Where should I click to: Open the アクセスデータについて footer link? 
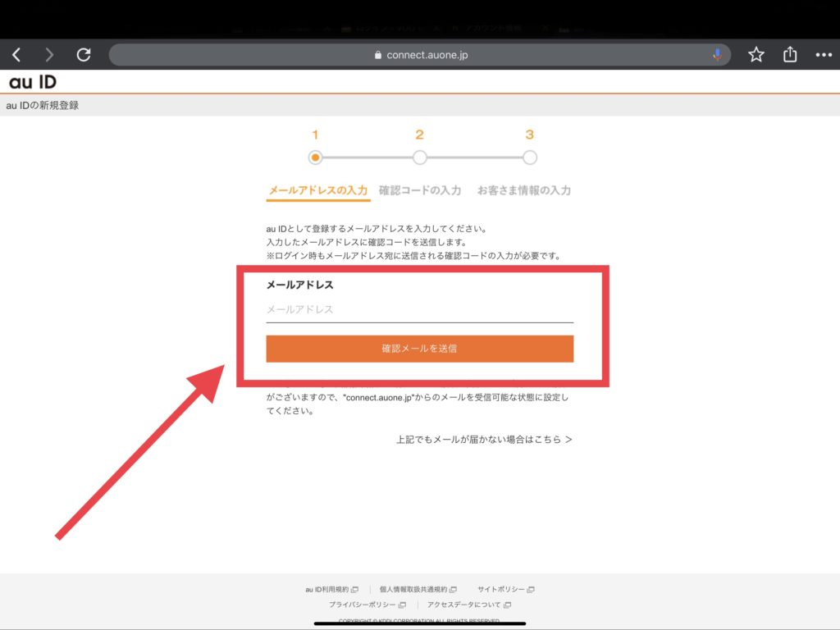[x=468, y=605]
